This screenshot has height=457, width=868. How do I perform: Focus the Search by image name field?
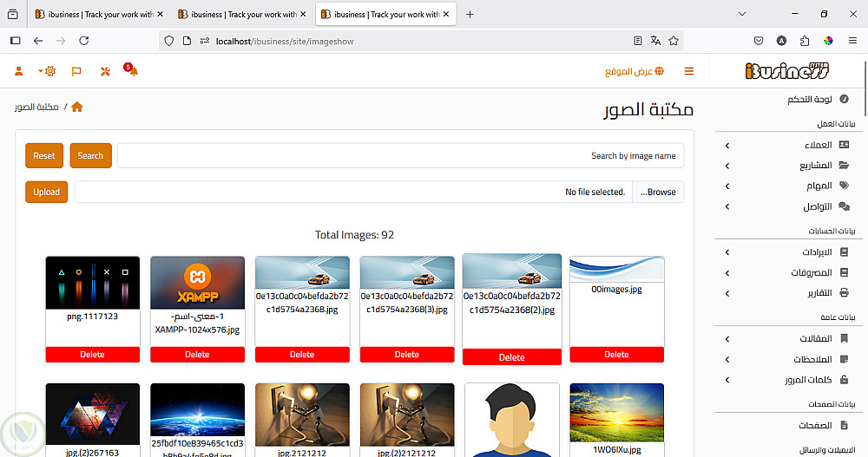tap(401, 155)
